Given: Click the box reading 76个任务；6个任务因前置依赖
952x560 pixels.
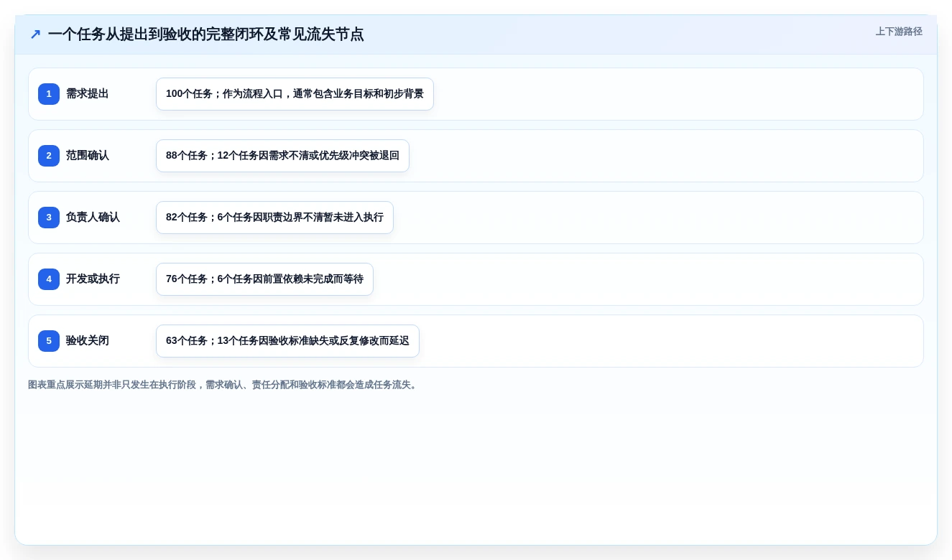Looking at the screenshot, I should pyautogui.click(x=264, y=279).
